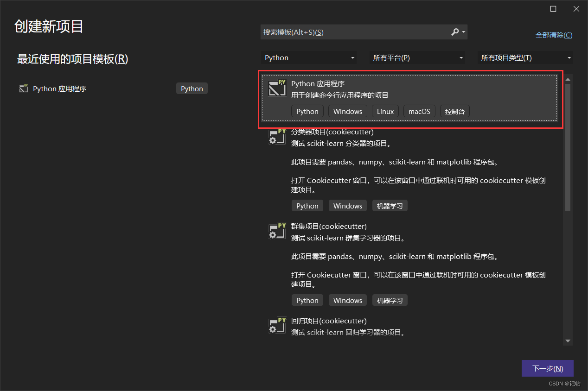The height and width of the screenshot is (391, 588).
Task: Click the 全部清除(C) link
Action: tap(554, 35)
